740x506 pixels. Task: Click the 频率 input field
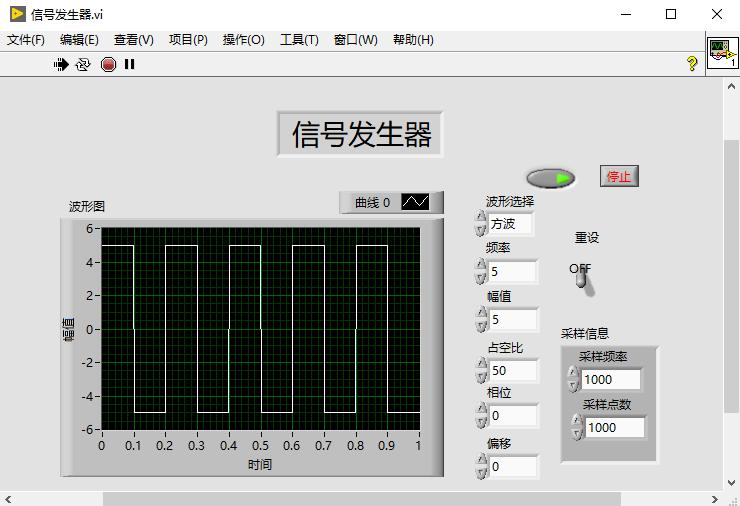tap(513, 271)
